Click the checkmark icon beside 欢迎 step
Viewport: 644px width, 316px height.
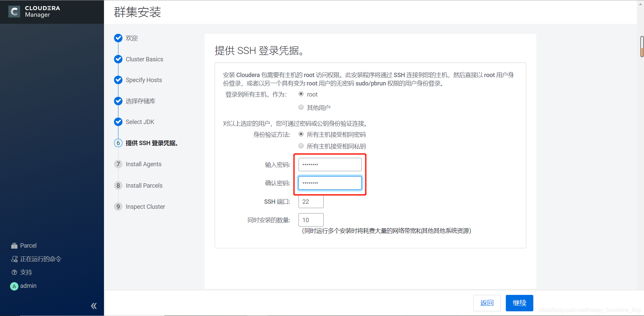tap(118, 38)
